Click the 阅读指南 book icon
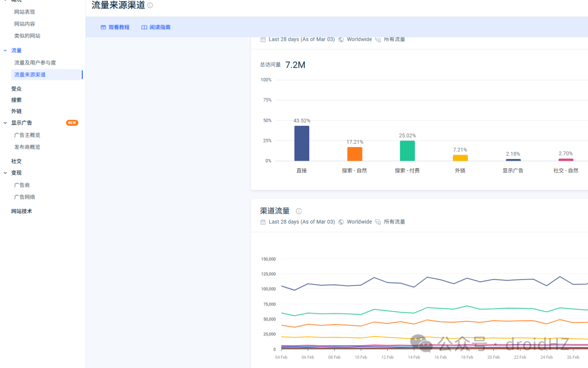Image resolution: width=588 pixels, height=368 pixels. 144,27
